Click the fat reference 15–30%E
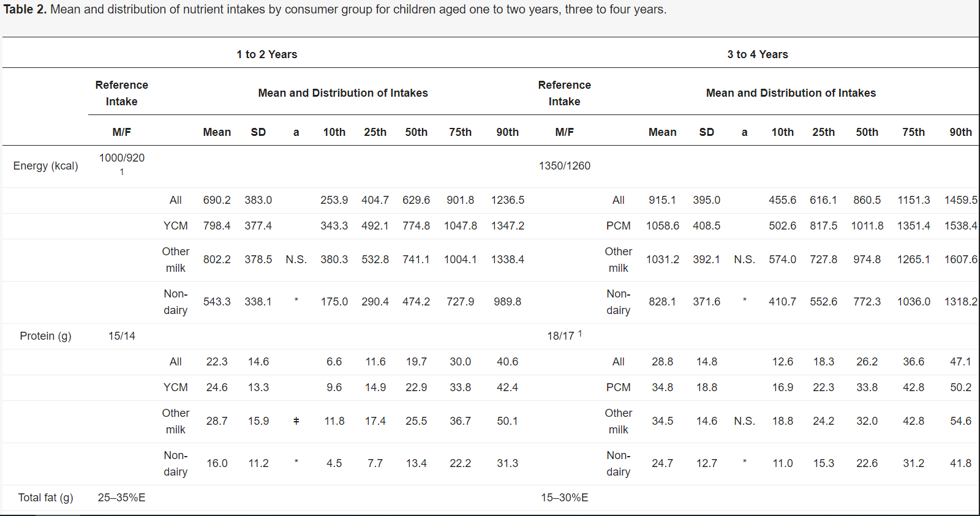The image size is (980, 516). click(x=565, y=498)
